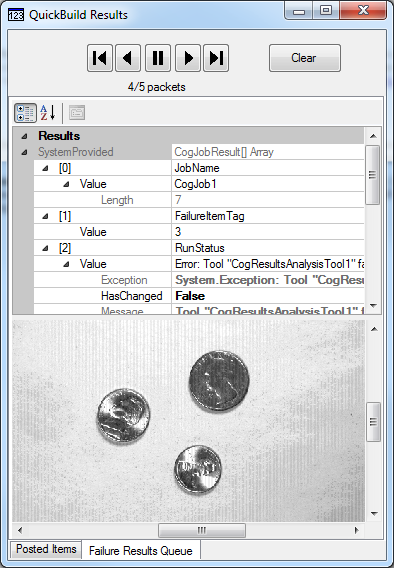Screen dimensions: 394x568
Task: Collapse the [0] array item
Action: coord(45,168)
